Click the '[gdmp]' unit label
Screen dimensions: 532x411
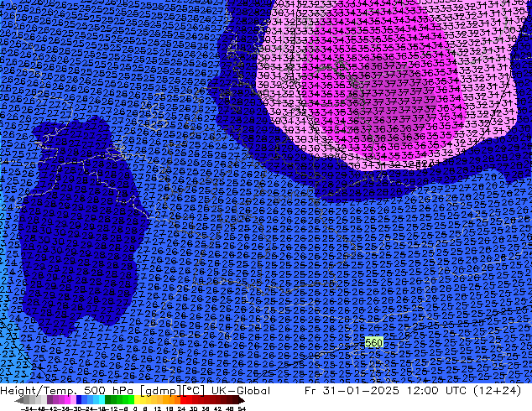[161, 391]
